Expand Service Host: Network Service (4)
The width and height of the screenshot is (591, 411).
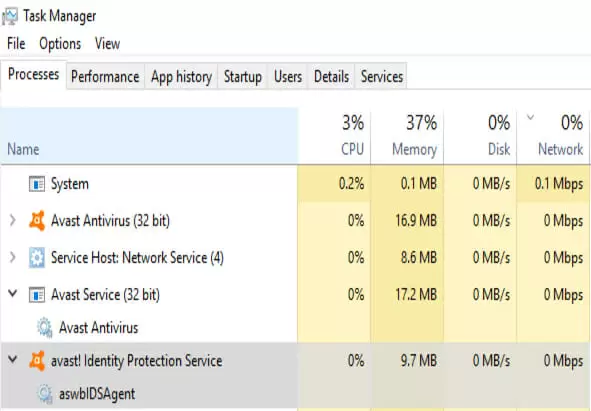tap(12, 258)
